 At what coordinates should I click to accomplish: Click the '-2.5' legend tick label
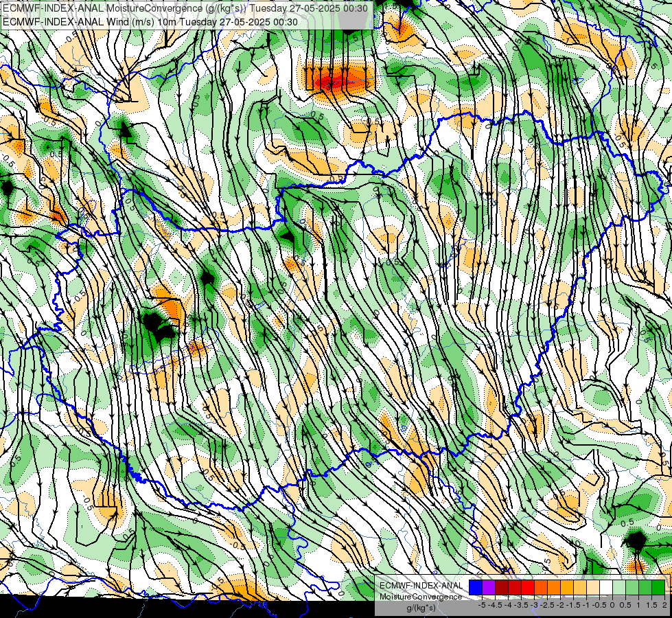pyautogui.click(x=547, y=605)
